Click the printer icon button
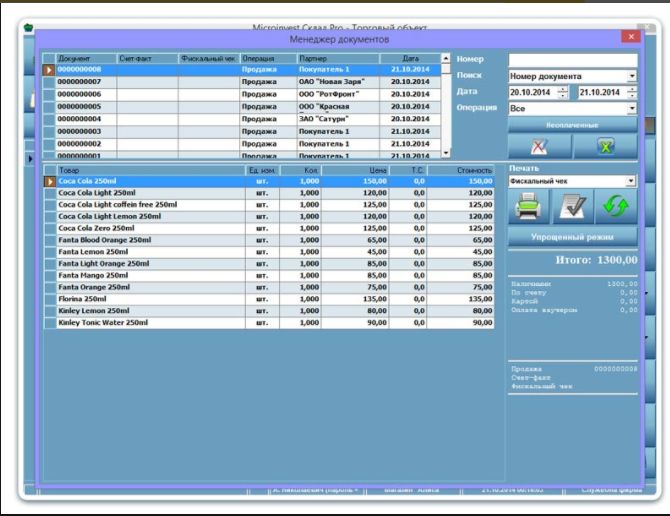This screenshot has width=670, height=516. click(529, 207)
